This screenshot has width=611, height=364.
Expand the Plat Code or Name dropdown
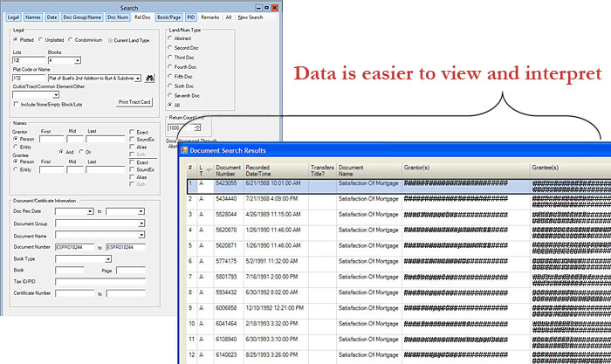coord(138,79)
